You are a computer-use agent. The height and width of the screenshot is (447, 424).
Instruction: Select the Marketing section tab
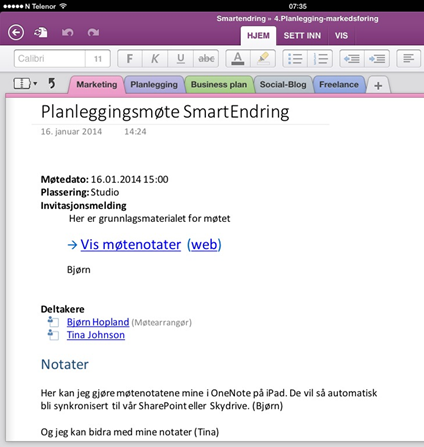(x=97, y=85)
